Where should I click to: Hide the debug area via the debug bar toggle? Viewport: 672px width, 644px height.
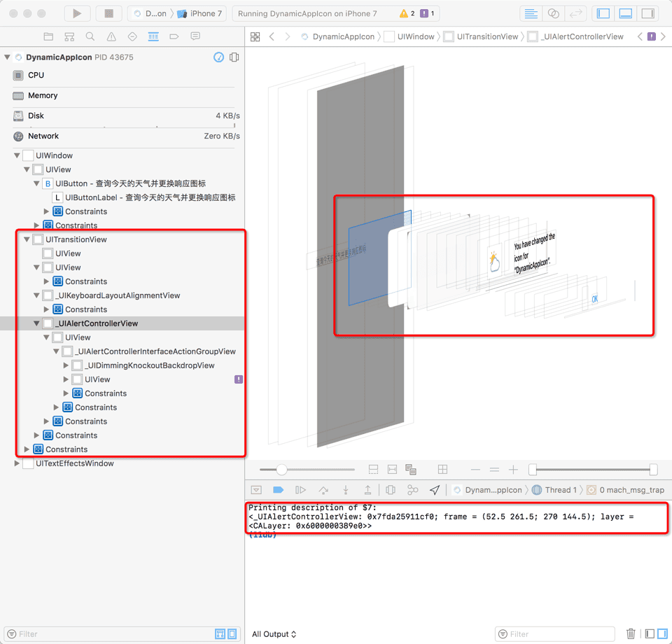point(256,490)
